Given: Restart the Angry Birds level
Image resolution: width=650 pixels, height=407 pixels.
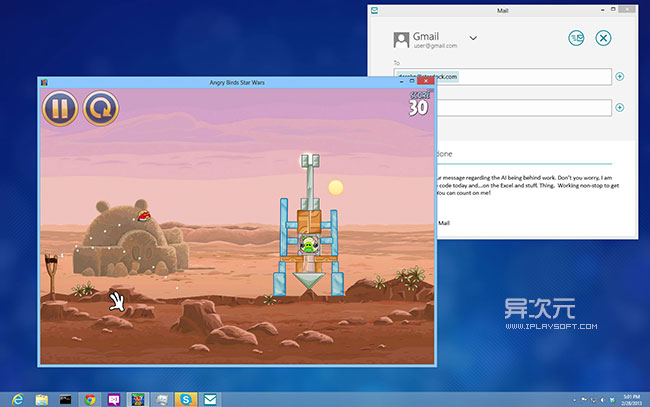Looking at the screenshot, I should coord(101,109).
